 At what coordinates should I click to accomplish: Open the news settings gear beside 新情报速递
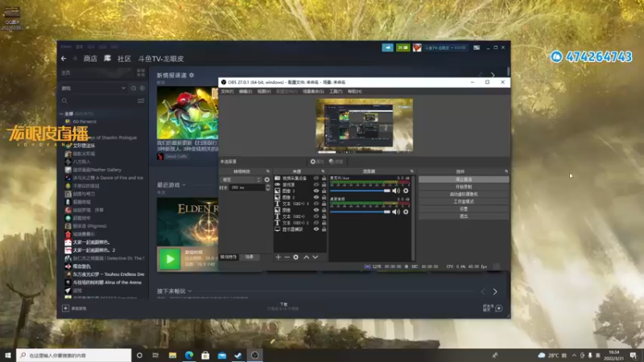[x=192, y=75]
